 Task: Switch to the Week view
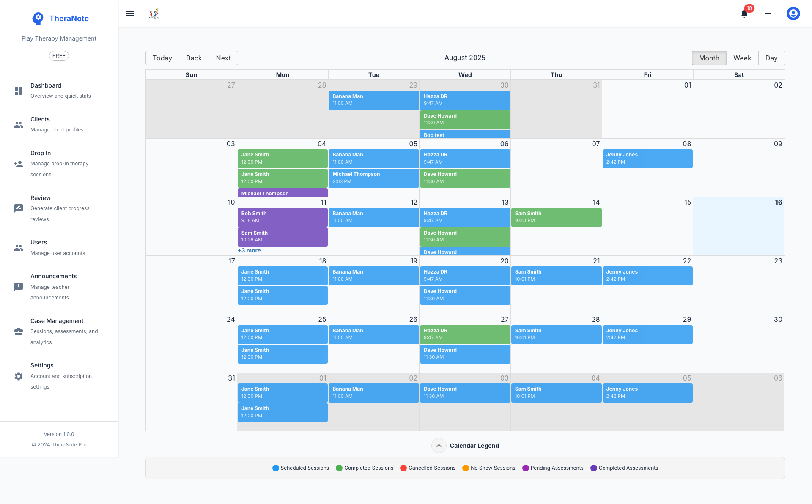point(742,58)
